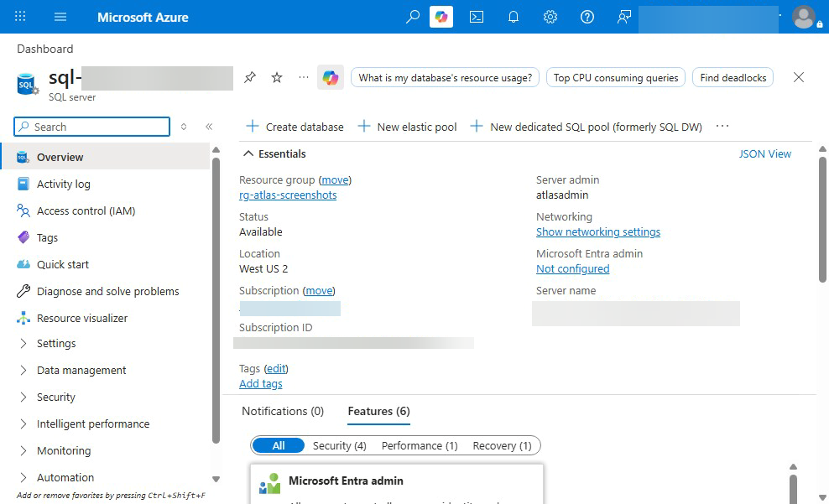Open Overview in the sidebar
829x504 pixels.
106,157
